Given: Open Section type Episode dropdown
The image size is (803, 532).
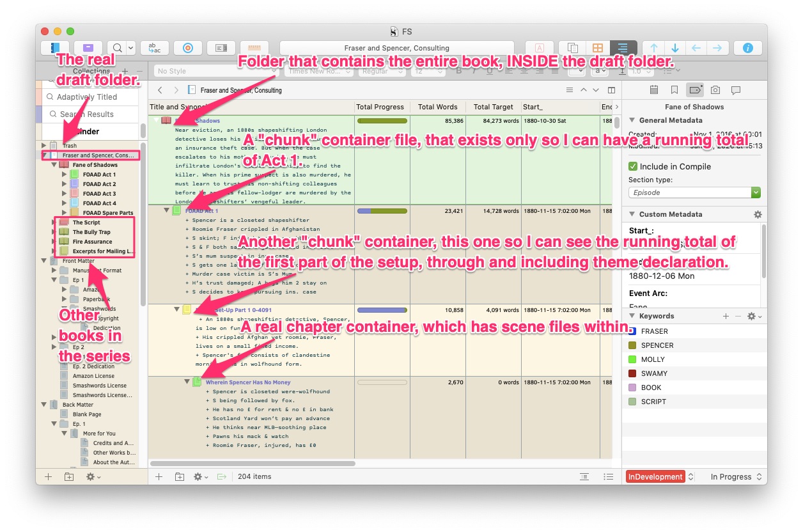Looking at the screenshot, I should [694, 192].
